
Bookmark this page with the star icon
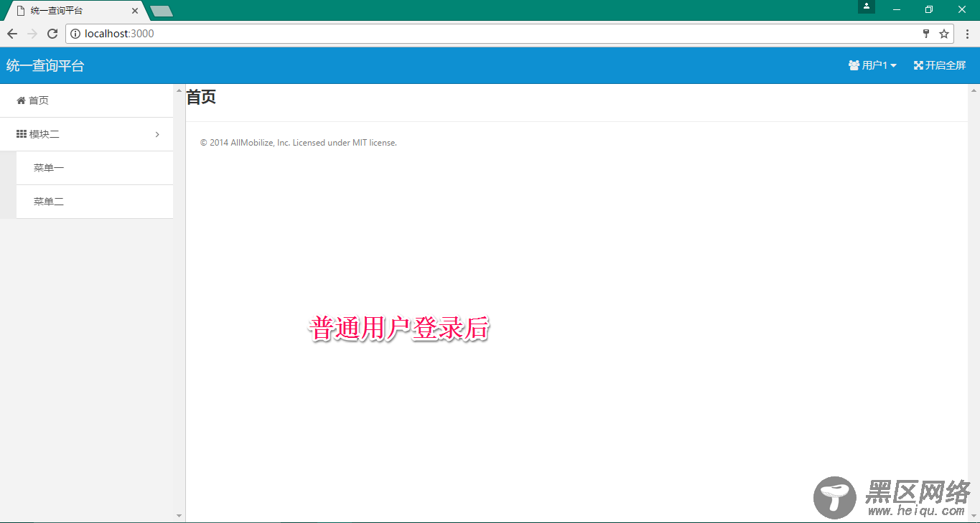(x=944, y=34)
